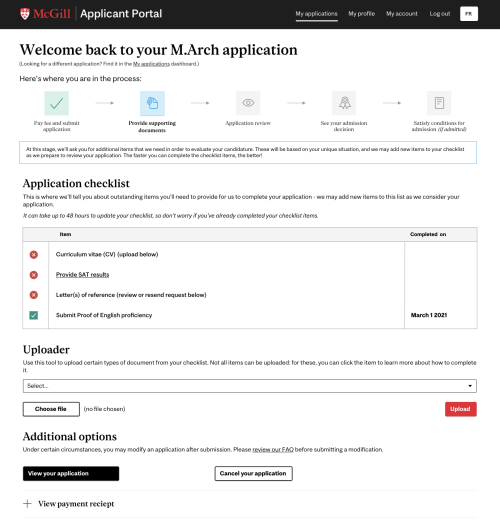Click the Application review eye icon

coord(248,103)
